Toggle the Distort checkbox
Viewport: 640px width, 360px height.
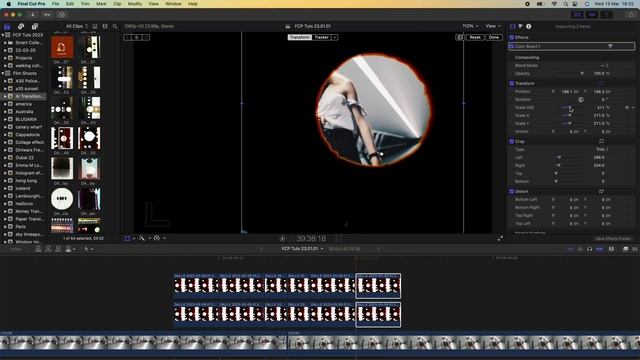(x=511, y=191)
